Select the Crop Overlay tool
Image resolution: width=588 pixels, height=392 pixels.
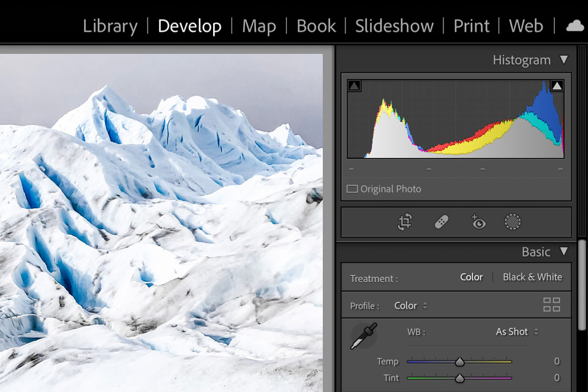[405, 222]
